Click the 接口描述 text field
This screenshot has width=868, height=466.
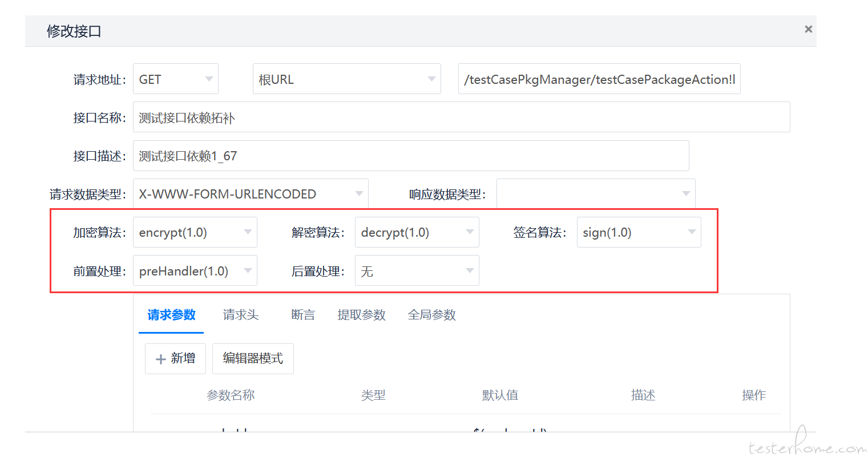click(x=411, y=156)
